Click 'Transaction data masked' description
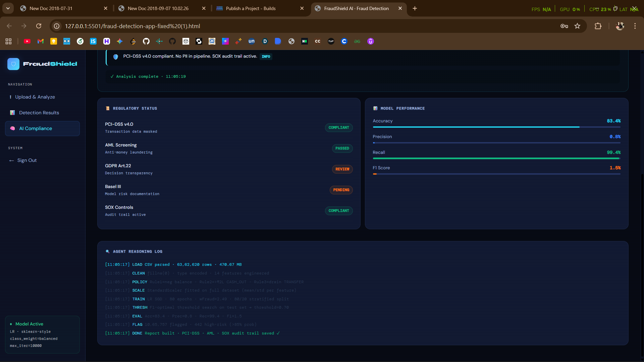The height and width of the screenshot is (362, 644). (x=131, y=131)
